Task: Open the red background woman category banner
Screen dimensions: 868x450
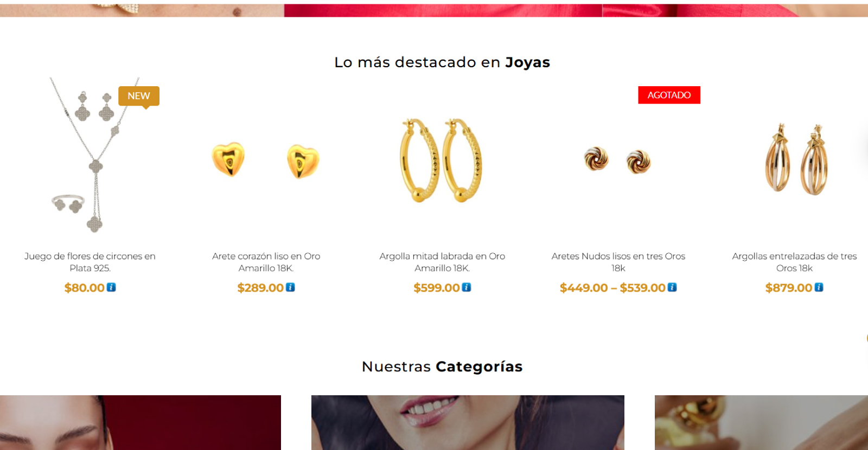Action: click(141, 422)
